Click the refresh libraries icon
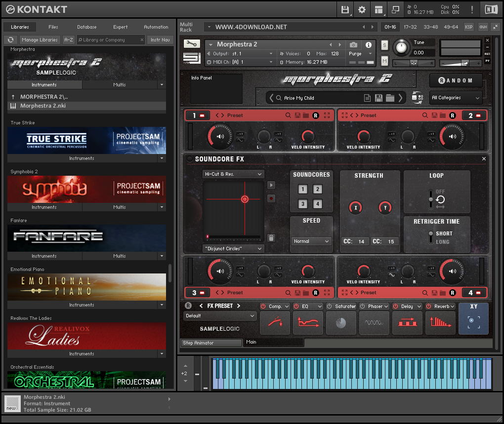The height and width of the screenshot is (424, 504). [10, 40]
